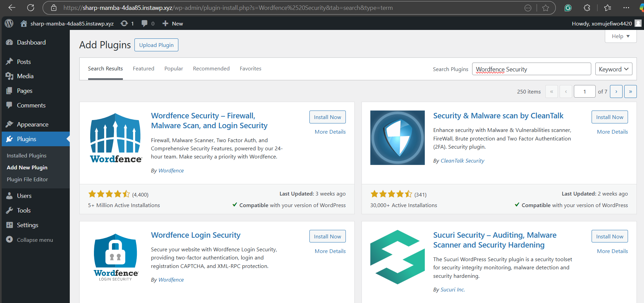Click the user avatar next to Howdy

(638, 23)
